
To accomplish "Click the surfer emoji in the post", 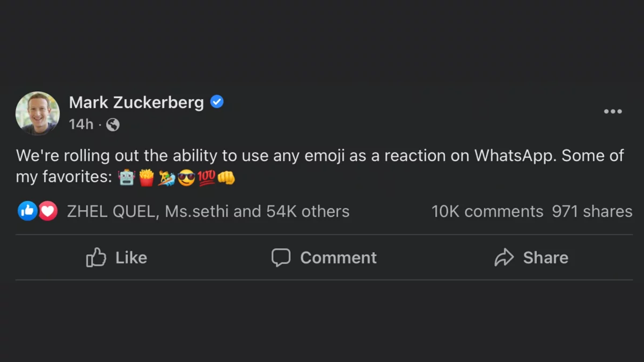I will pos(166,178).
